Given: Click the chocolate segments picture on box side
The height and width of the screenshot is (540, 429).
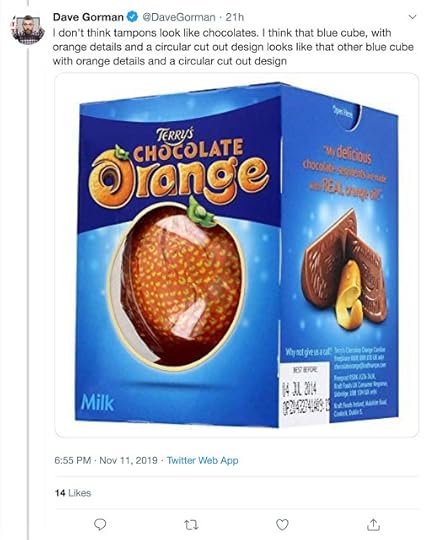Looking at the screenshot, I should [344, 272].
